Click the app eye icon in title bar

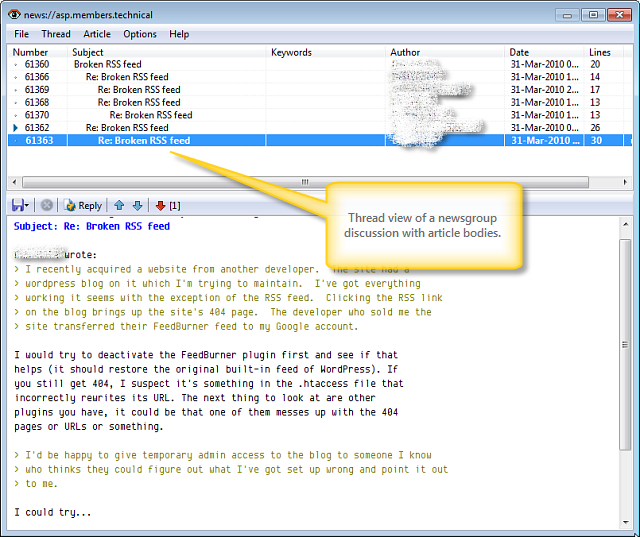coord(14,15)
